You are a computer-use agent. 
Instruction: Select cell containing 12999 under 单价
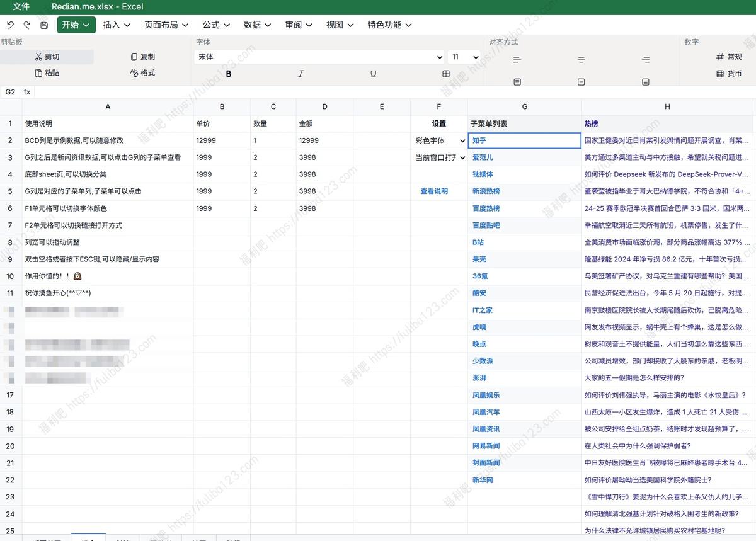222,141
